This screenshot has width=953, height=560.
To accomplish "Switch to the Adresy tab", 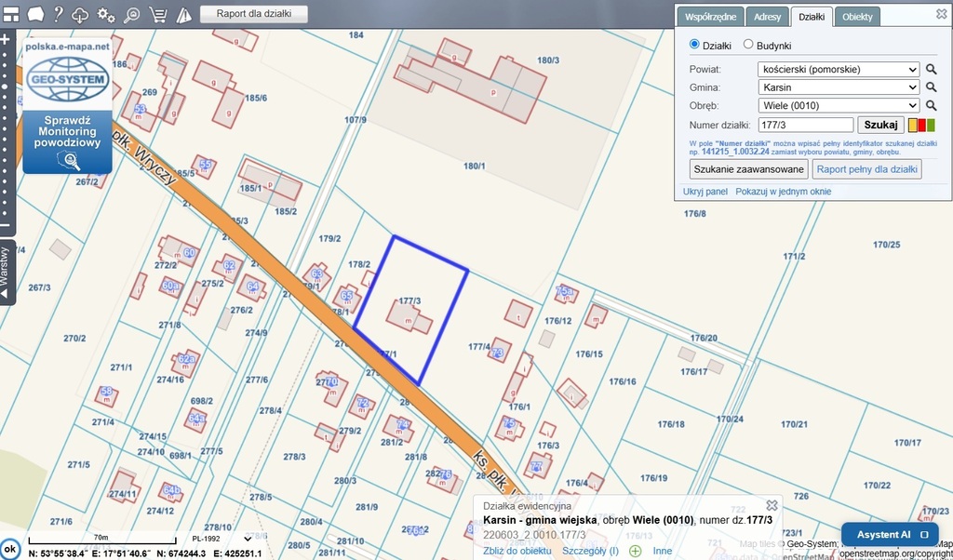I will [768, 17].
